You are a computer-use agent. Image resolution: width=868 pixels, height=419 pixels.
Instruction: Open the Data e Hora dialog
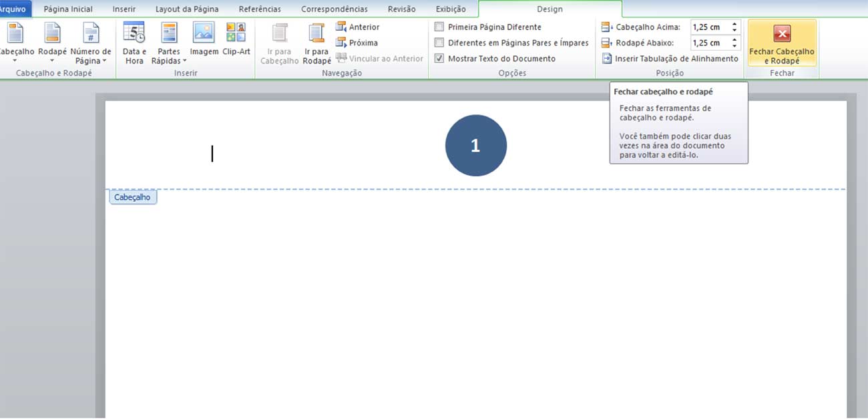tap(134, 43)
